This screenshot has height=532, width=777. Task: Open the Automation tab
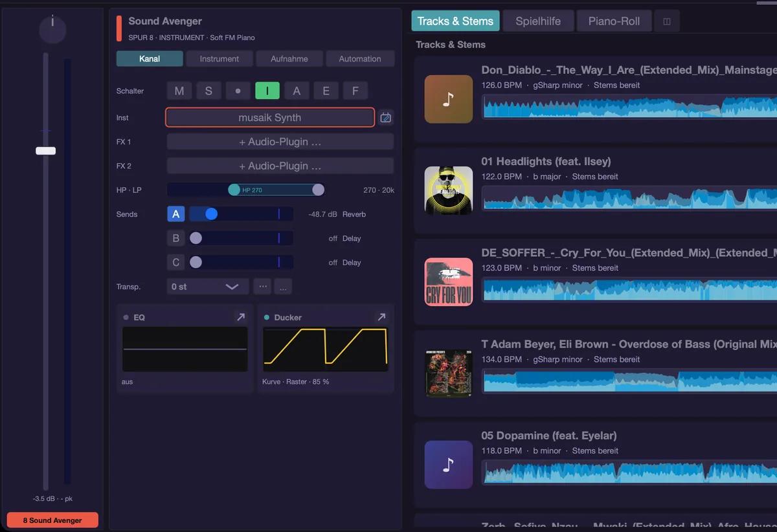coord(360,59)
